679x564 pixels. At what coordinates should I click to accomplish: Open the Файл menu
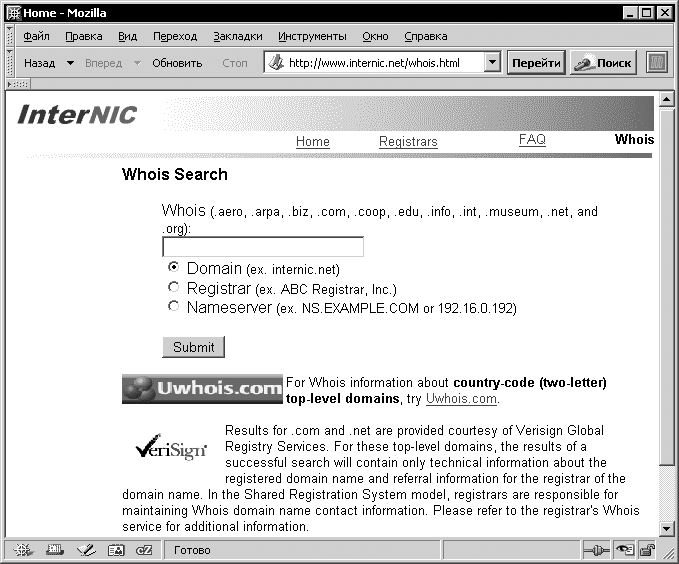(x=36, y=36)
